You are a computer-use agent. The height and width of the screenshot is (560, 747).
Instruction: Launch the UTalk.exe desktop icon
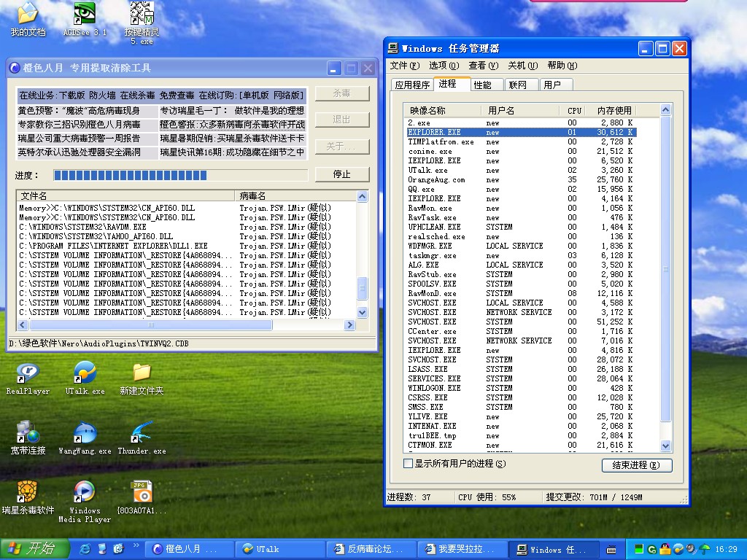click(85, 373)
